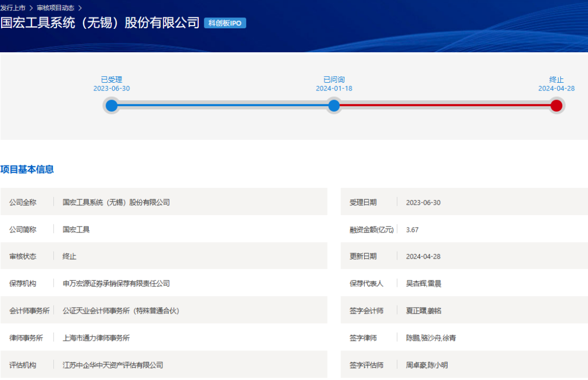Click the 已受理 stage label
Image resolution: width=588 pixels, height=380 pixels.
(x=112, y=79)
